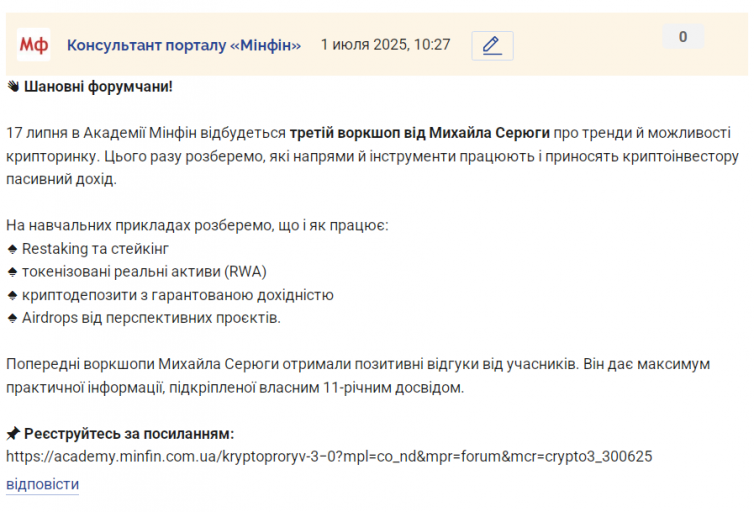The width and height of the screenshot is (754, 512).
Task: Click spade bullet beside криптодепозити line
Action: (x=13, y=295)
